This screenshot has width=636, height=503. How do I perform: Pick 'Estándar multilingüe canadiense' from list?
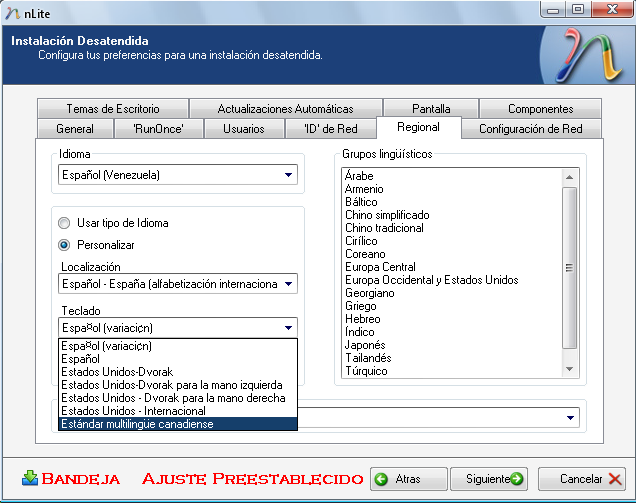click(137, 424)
